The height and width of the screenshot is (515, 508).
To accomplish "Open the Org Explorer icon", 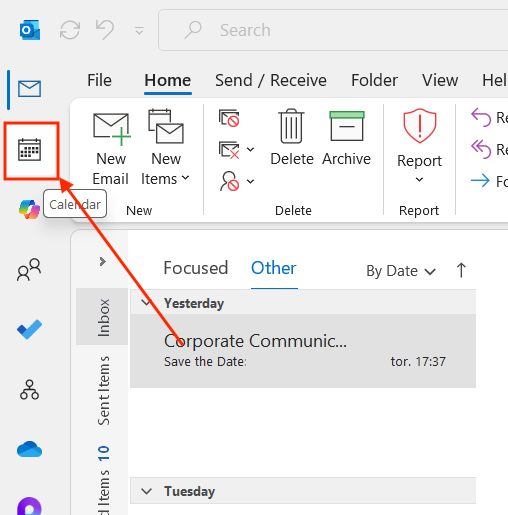I will [x=29, y=389].
